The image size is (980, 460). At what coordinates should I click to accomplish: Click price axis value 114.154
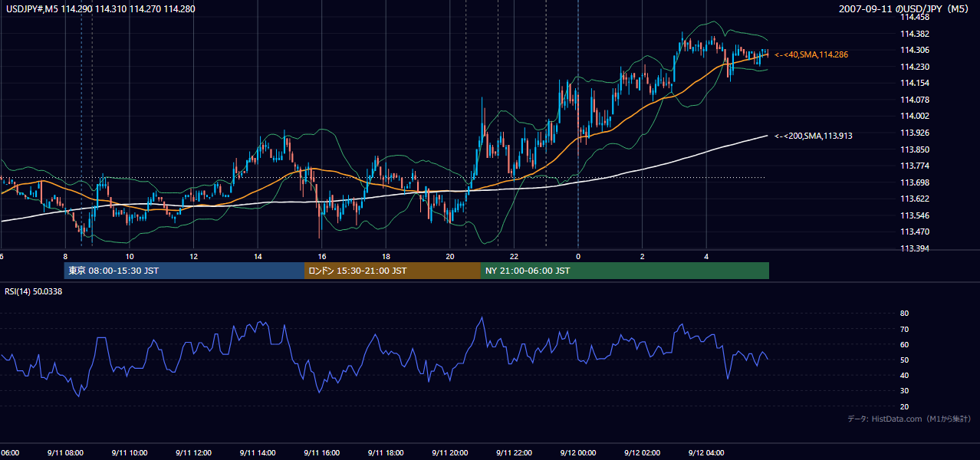pyautogui.click(x=914, y=83)
